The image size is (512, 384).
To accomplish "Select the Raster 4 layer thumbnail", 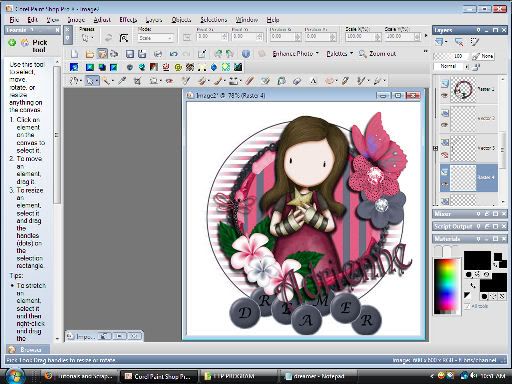I will 463,178.
